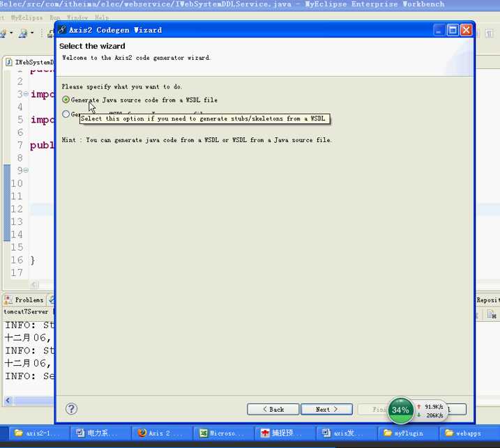This screenshot has width=500, height=448.
Task: Open the axis2-1... folder taskbar item
Action: pyautogui.click(x=38, y=433)
